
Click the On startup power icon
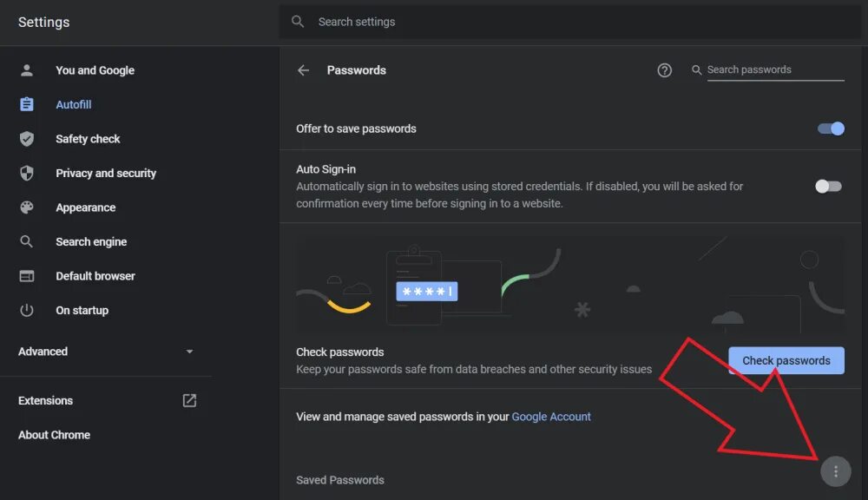pyautogui.click(x=27, y=310)
